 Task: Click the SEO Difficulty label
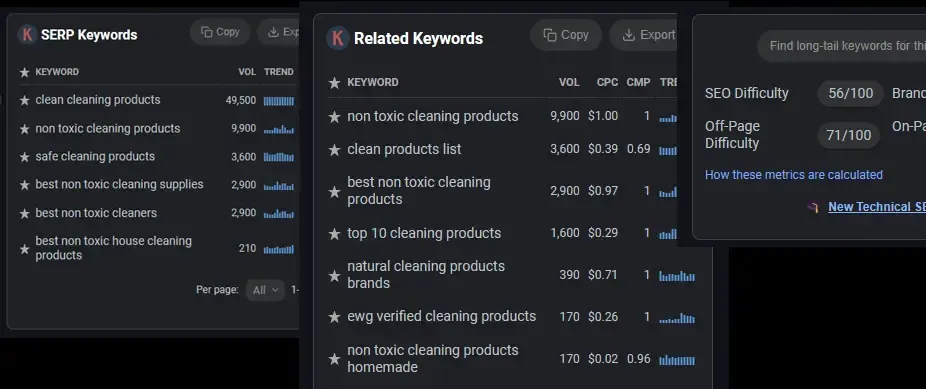click(746, 93)
